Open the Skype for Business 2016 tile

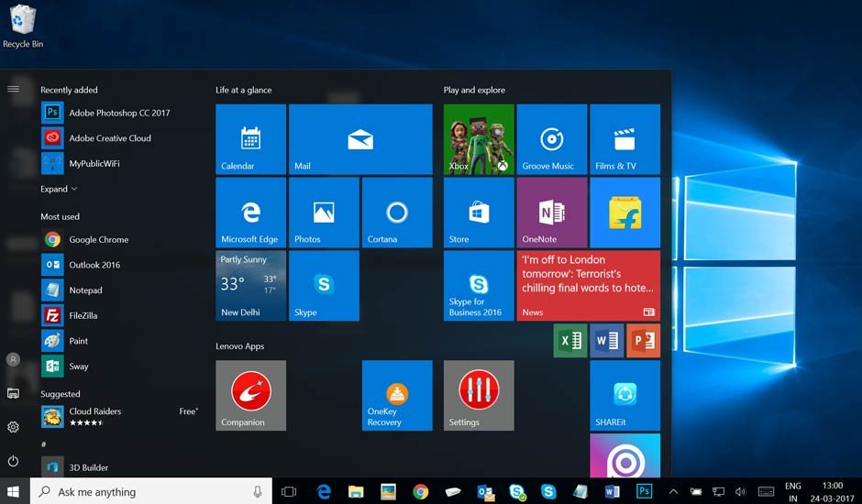coord(479,285)
